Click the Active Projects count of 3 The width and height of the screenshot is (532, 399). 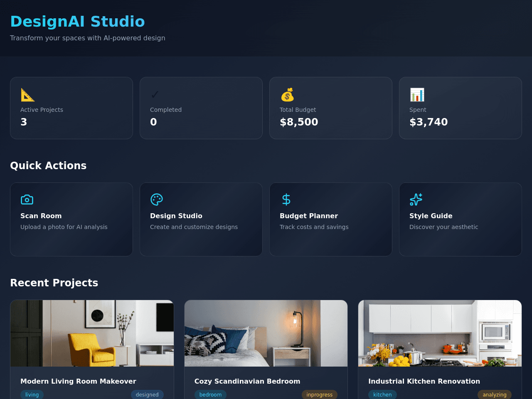pyautogui.click(x=24, y=122)
